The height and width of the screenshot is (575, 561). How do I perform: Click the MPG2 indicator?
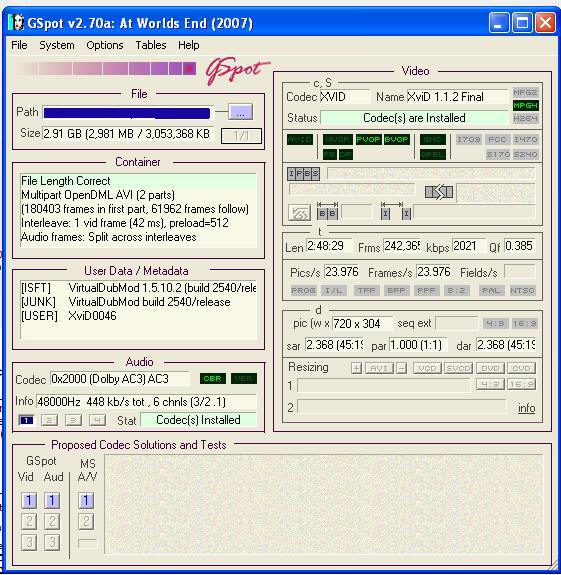tap(525, 92)
